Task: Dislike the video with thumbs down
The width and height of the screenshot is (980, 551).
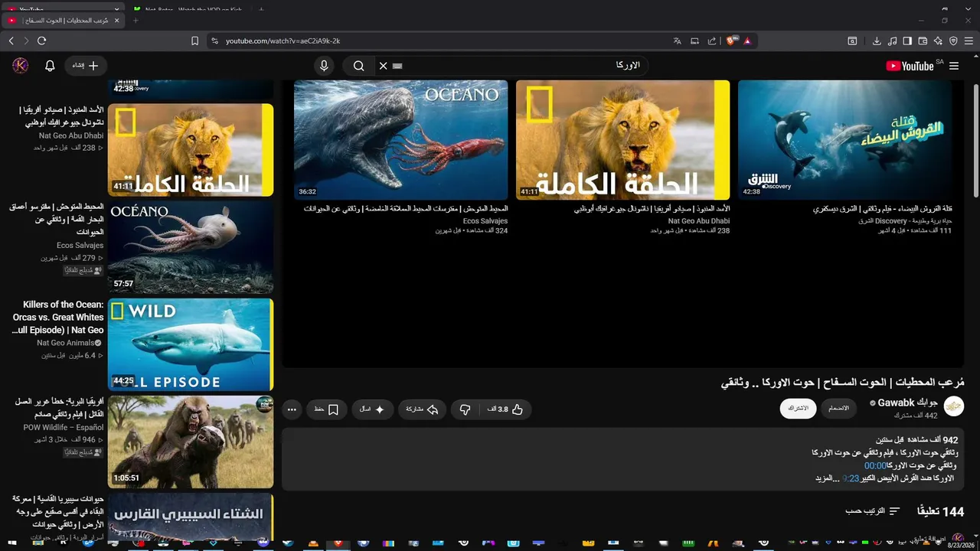Action: (x=465, y=409)
